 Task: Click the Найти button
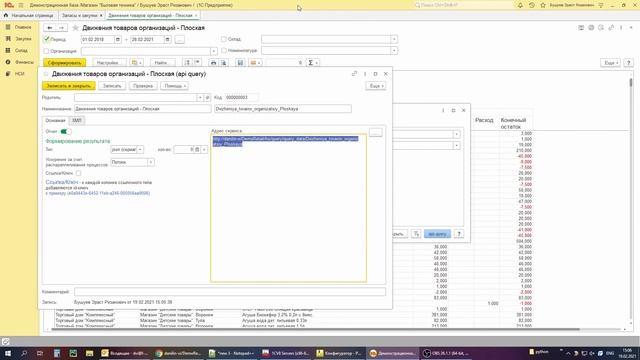[163, 63]
